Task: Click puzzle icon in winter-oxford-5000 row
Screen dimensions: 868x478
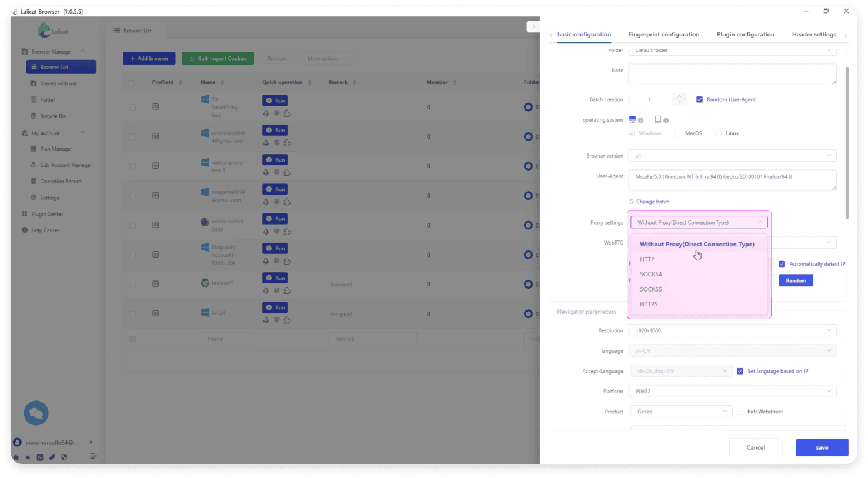Action: 287,232
